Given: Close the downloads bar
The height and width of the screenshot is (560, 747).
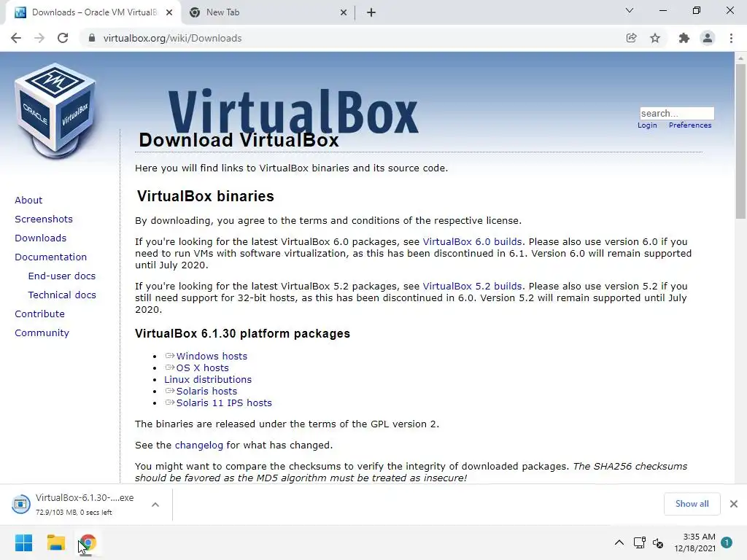Looking at the screenshot, I should pos(734,504).
